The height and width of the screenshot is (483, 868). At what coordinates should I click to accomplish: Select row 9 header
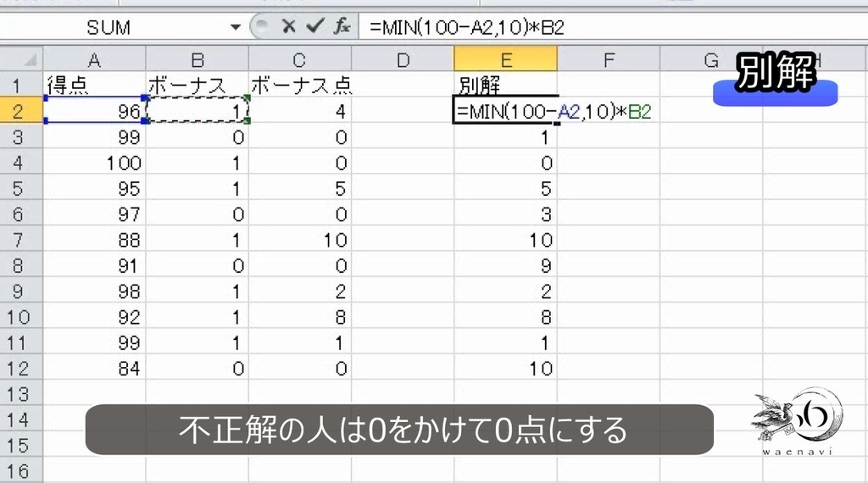click(x=21, y=291)
